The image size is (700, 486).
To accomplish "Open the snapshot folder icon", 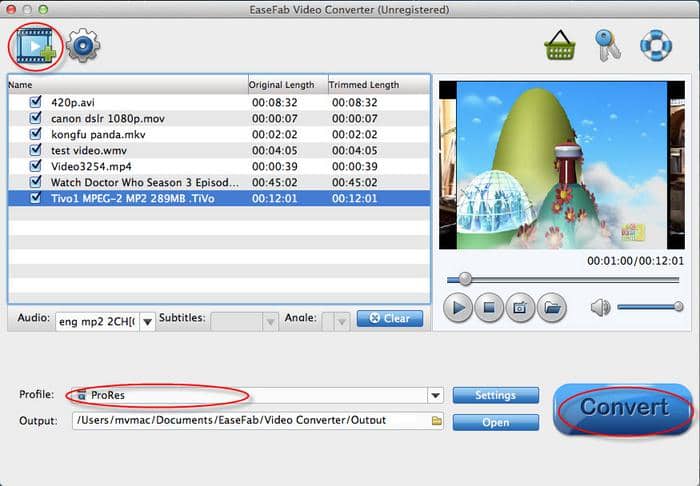I will click(x=552, y=307).
